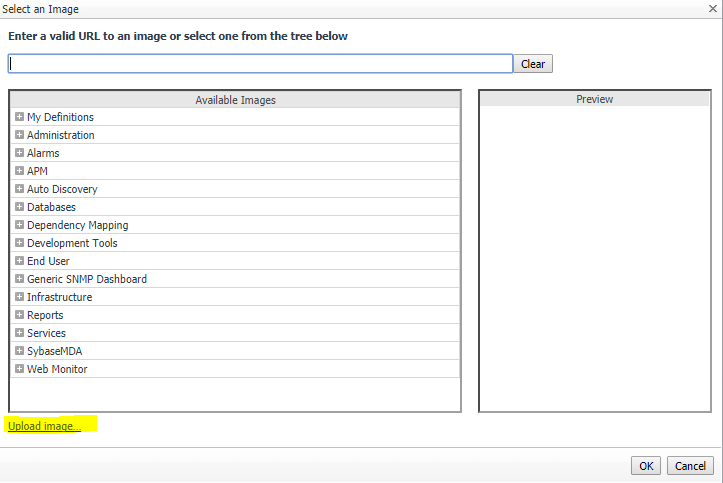Select the Web Monitor tree item
The width and height of the screenshot is (723, 483).
pyautogui.click(x=57, y=369)
